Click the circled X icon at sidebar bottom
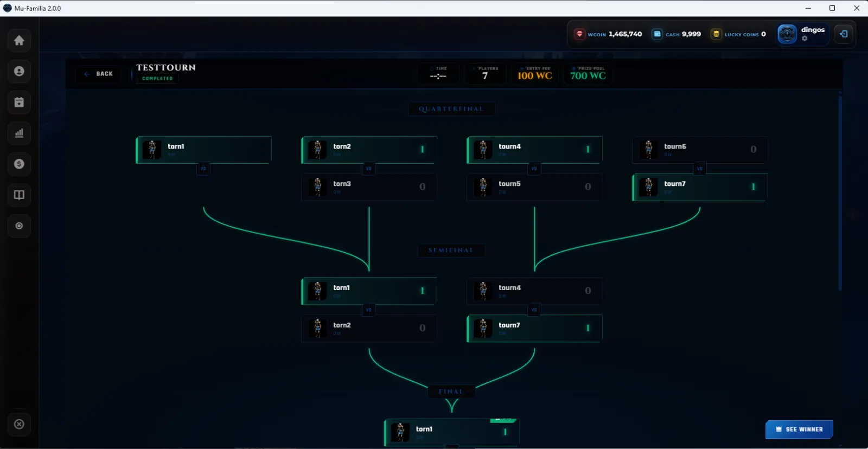Viewport: 868px width, 449px height. [19, 425]
